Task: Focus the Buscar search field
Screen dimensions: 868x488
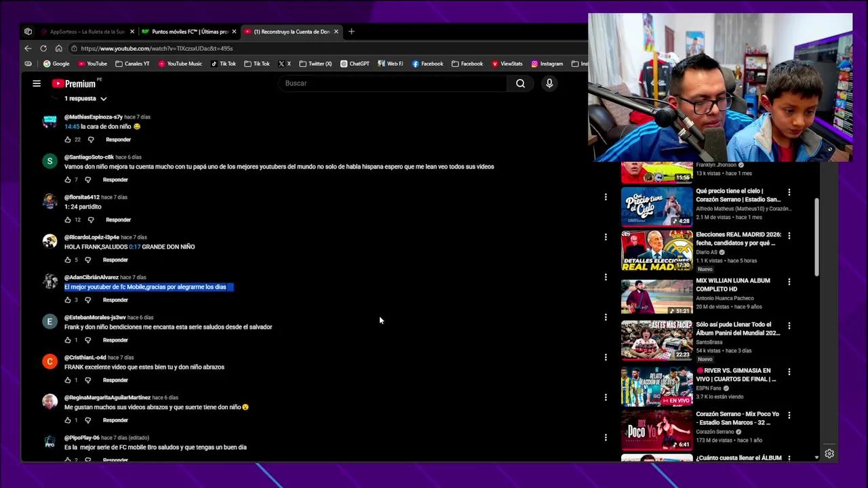Action: 392,83
